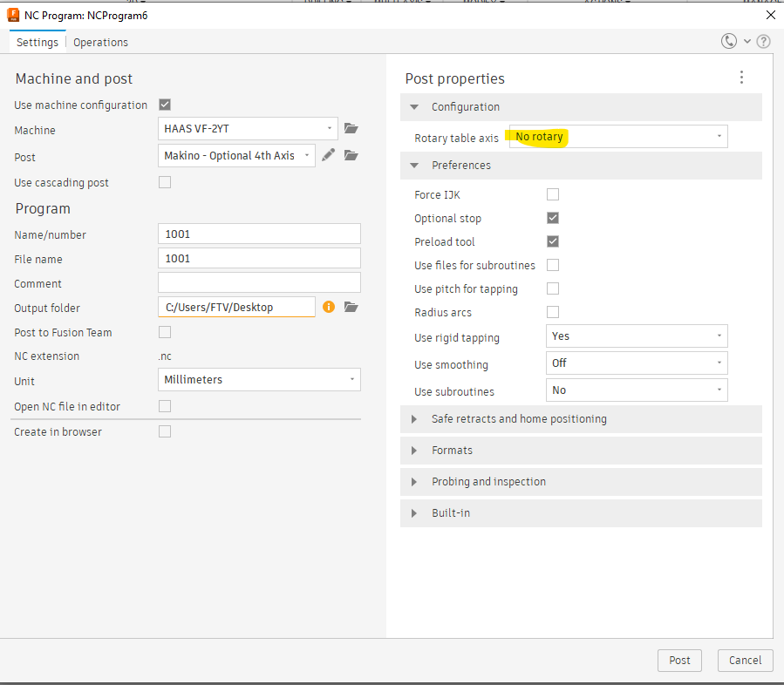Click the Comment input field
This screenshot has height=685, width=784.
coord(258,281)
